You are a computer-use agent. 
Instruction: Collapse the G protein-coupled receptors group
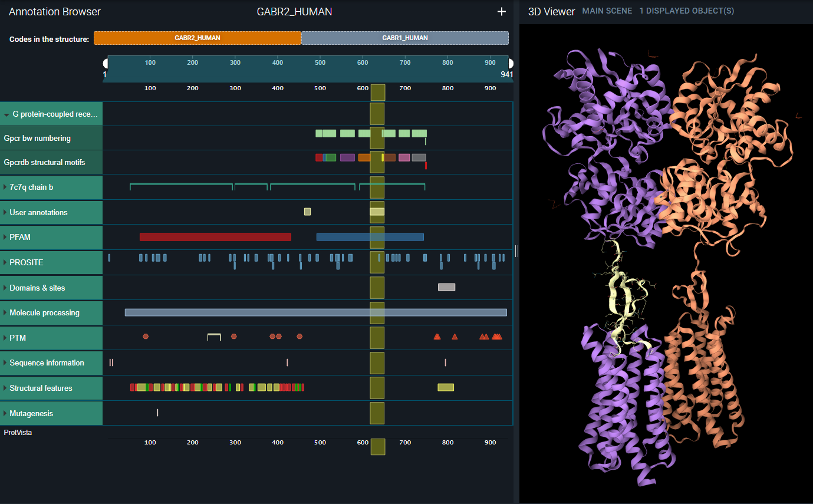(x=6, y=114)
